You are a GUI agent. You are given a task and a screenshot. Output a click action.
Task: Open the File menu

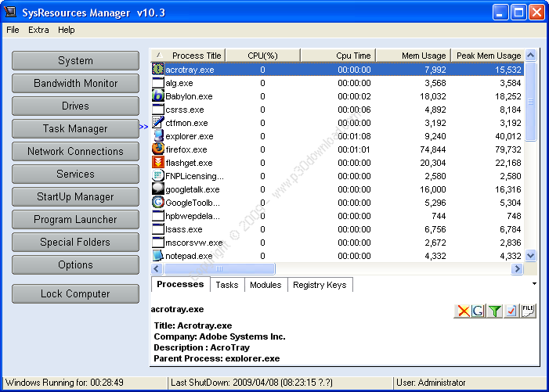(x=13, y=30)
